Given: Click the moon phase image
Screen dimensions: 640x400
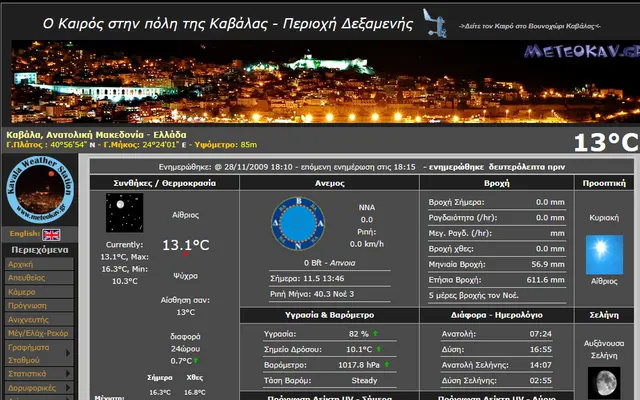Looking at the screenshot, I should [x=604, y=383].
